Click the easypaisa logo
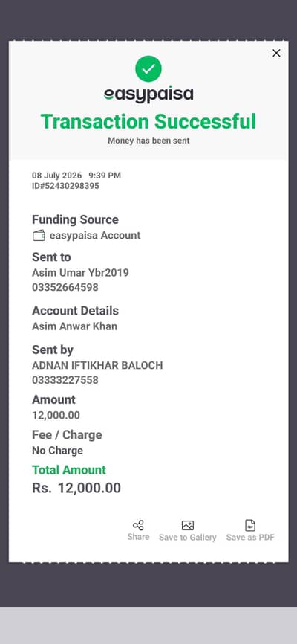This screenshot has height=644, width=297. click(148, 94)
